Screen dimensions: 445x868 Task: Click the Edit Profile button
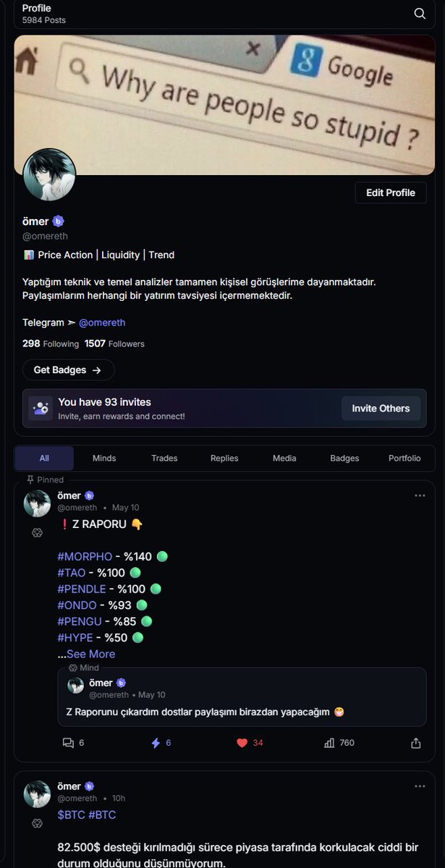391,192
